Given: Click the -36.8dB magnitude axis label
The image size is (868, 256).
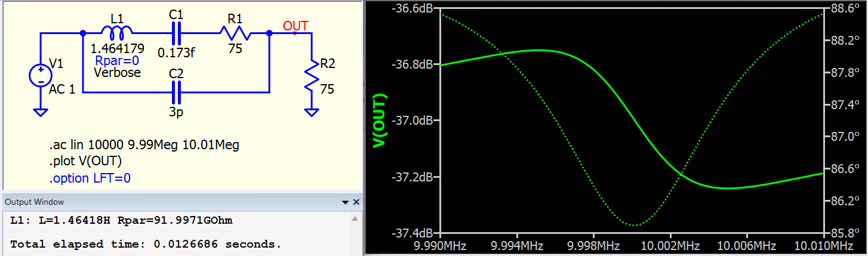Looking at the screenshot, I should pyautogui.click(x=411, y=64).
